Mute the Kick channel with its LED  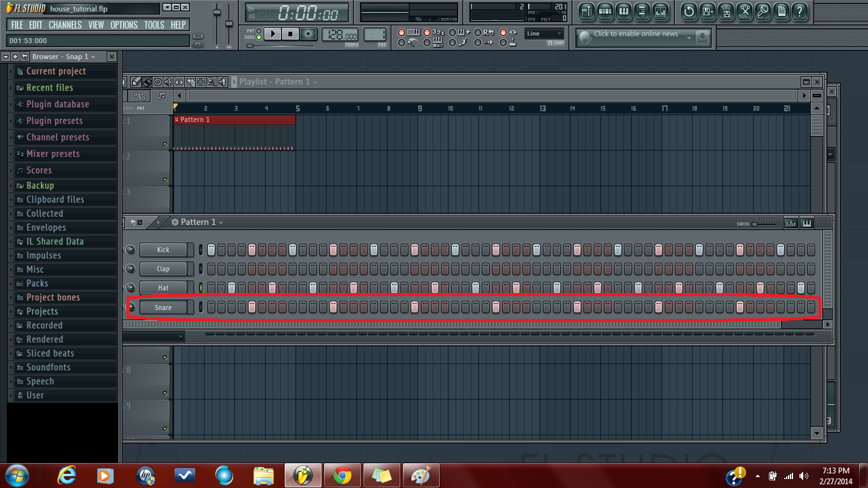coord(201,250)
